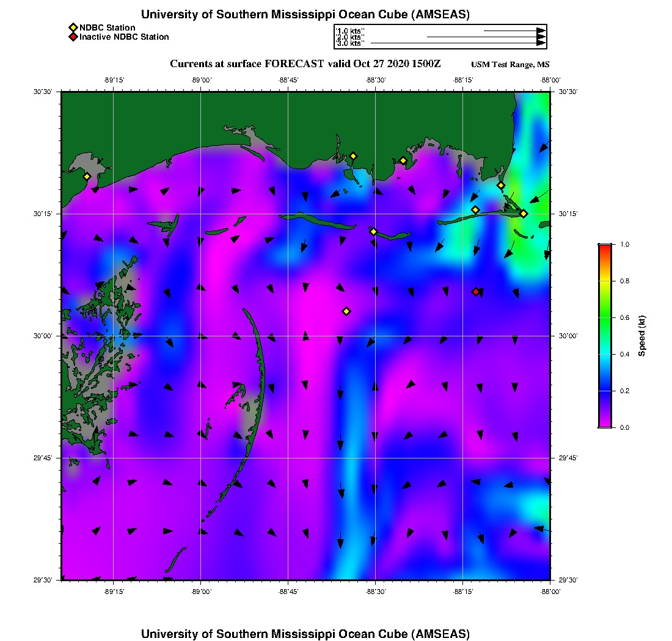This screenshot has width=672, height=641.
Task: Click the bottom AMSEAS Ocean Cube footer title
Action: point(305,634)
